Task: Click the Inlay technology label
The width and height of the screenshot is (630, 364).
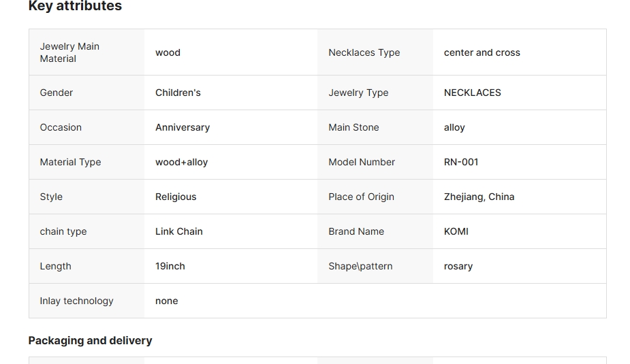Action: pyautogui.click(x=76, y=301)
